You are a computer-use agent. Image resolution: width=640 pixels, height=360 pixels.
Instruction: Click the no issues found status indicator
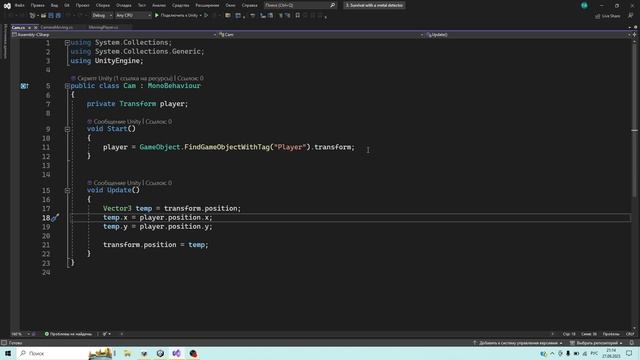point(68,334)
